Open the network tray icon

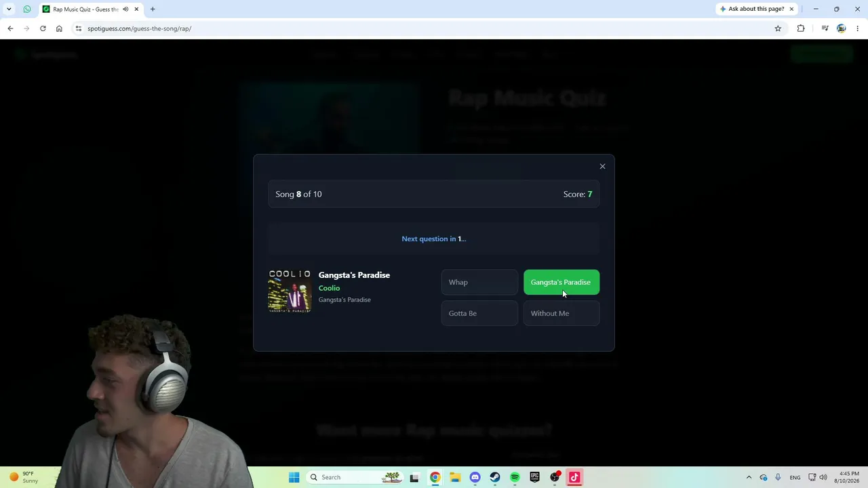[x=812, y=477]
